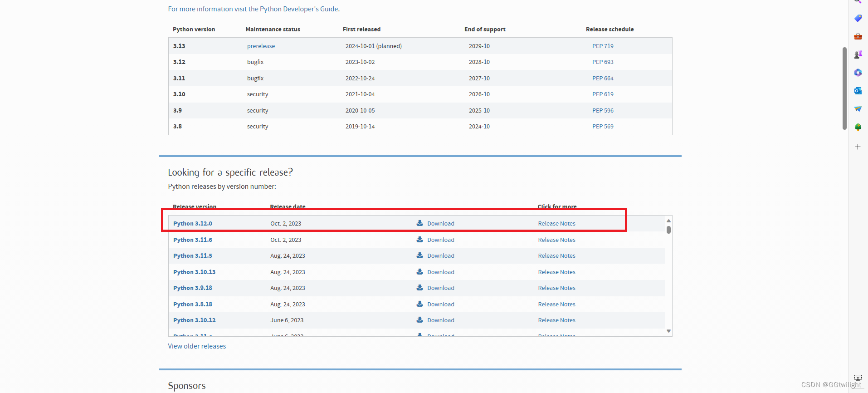This screenshot has width=868, height=393.
Task: Open the Python 3.11.6 release link
Action: (193, 240)
